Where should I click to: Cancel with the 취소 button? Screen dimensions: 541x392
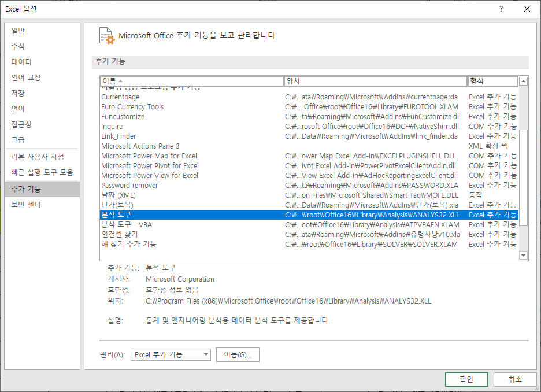click(x=515, y=380)
